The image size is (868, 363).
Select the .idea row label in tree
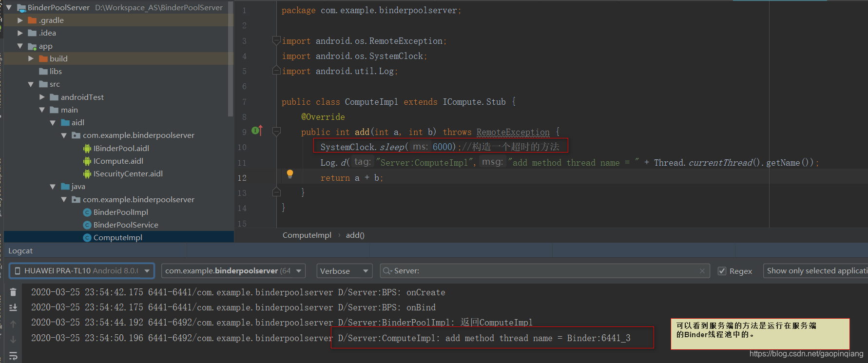[47, 33]
